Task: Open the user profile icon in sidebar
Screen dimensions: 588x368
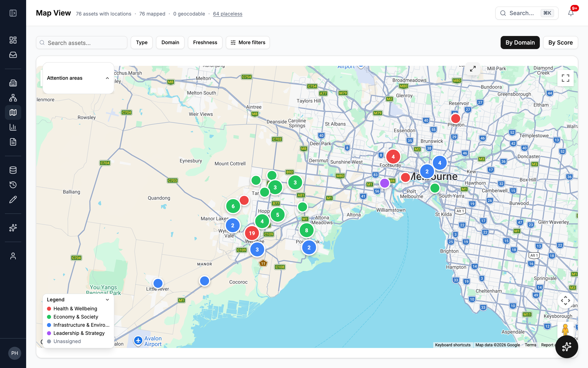Action: [13, 256]
